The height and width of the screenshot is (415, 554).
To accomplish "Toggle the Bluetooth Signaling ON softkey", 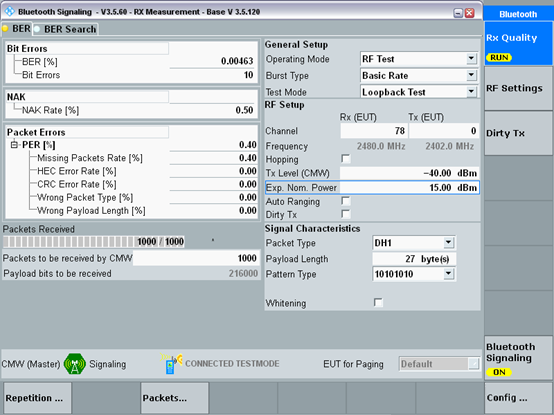I will tap(518, 358).
